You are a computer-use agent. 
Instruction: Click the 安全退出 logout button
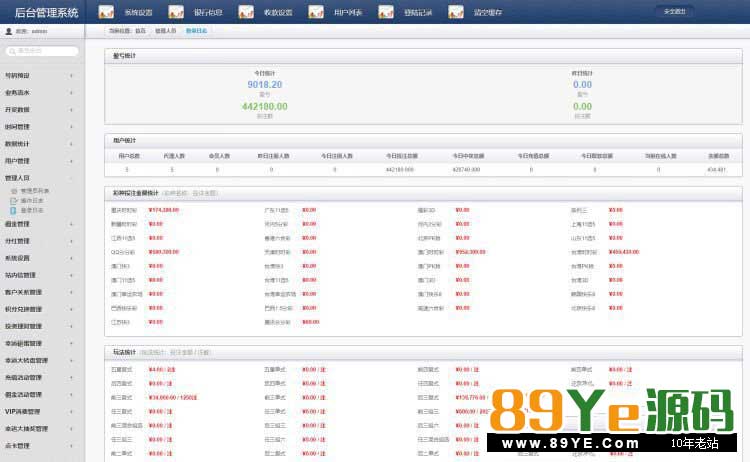click(675, 11)
